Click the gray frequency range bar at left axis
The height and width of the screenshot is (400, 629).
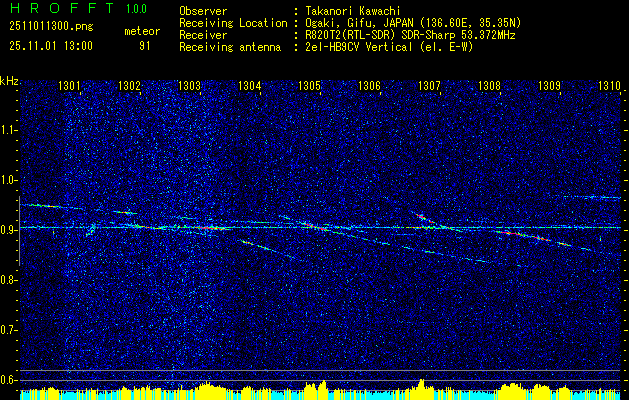tap(19, 231)
